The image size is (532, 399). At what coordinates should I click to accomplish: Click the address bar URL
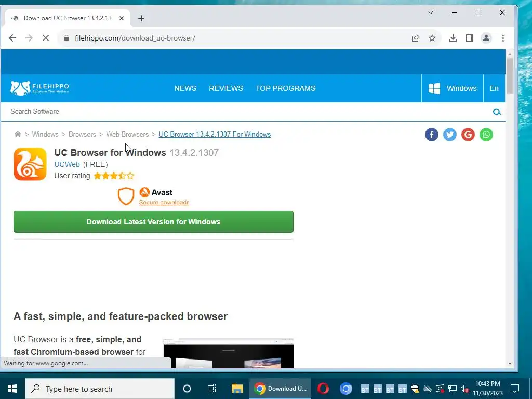coord(135,38)
